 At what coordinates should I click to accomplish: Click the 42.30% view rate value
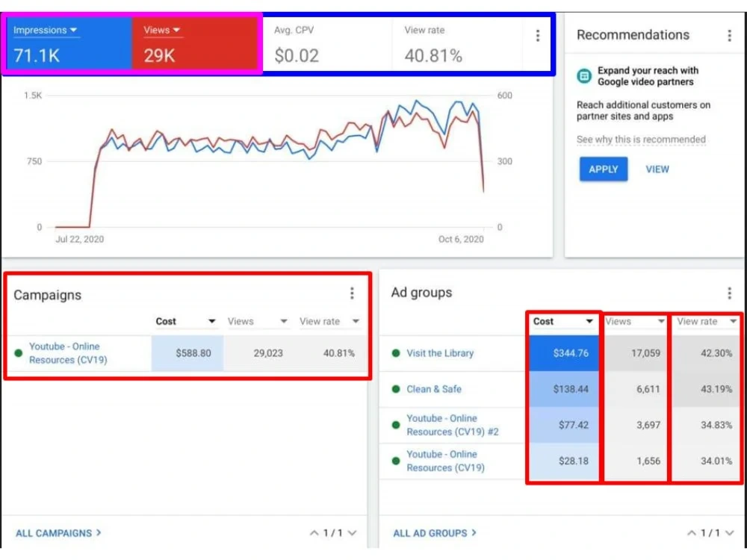pyautogui.click(x=716, y=353)
